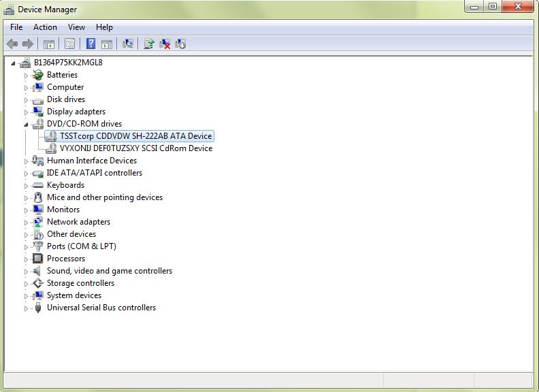Open Properties via the toolbar icon
Screen dimensions: 539x392
70,44
